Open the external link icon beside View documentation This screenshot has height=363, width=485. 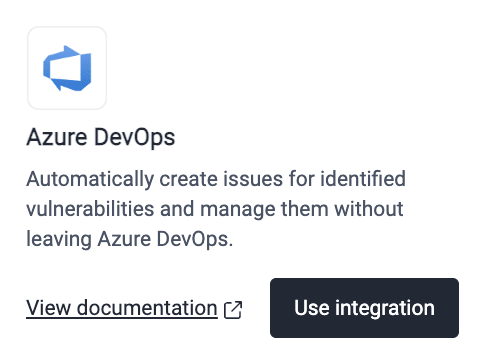[x=233, y=310]
